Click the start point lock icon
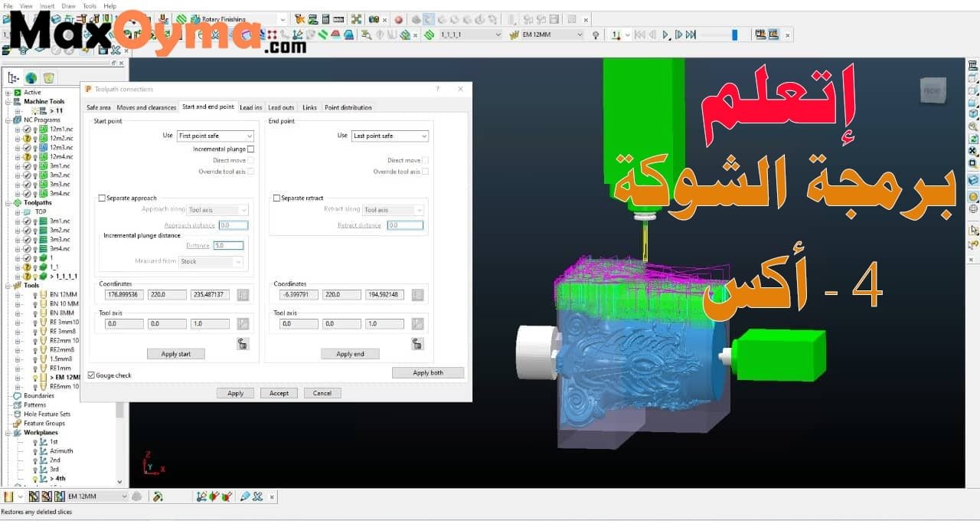Screen dimensions: 980x521 [x=243, y=344]
